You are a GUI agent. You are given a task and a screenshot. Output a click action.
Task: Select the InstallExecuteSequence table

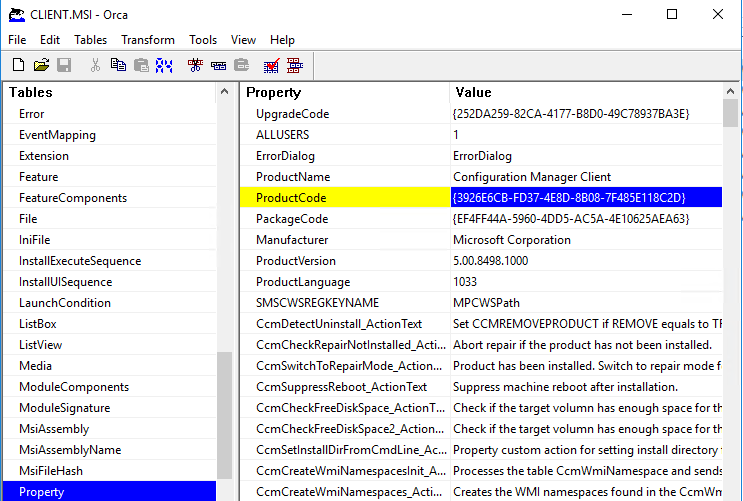point(79,261)
